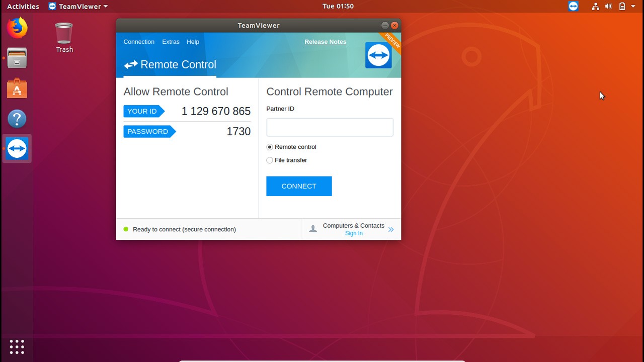
Task: Click the clock Tue 01:50
Action: point(338,7)
